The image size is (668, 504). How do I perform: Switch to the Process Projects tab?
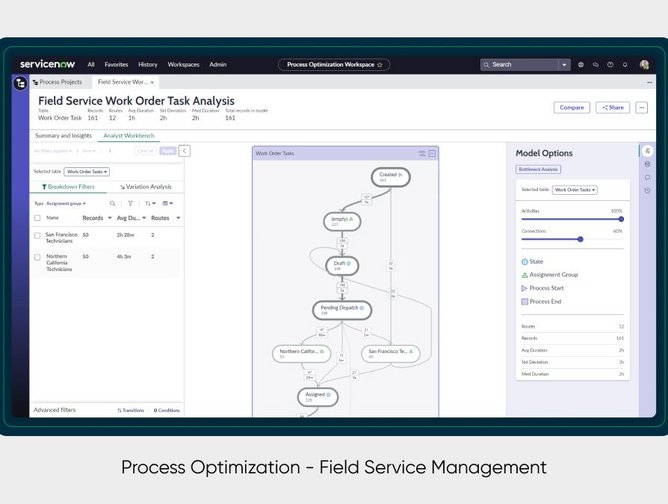click(x=58, y=82)
